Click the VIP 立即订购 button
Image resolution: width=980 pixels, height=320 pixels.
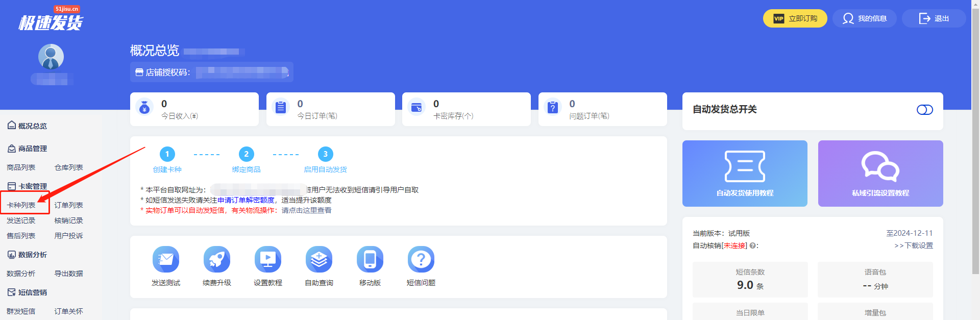tap(795, 18)
